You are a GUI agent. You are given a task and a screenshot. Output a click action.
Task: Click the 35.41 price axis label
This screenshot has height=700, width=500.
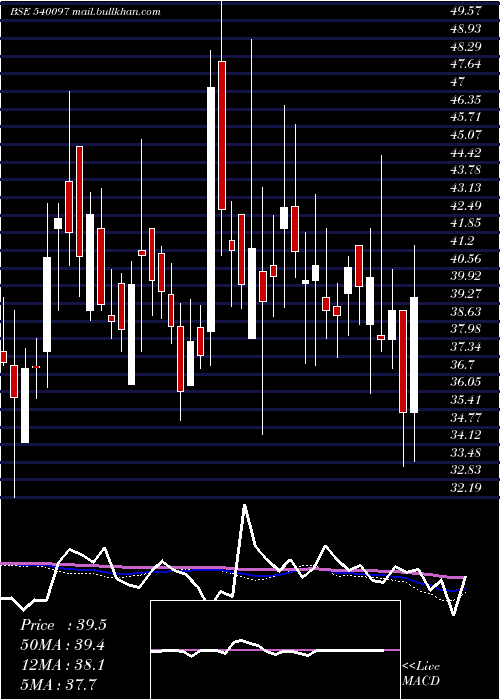pos(465,400)
